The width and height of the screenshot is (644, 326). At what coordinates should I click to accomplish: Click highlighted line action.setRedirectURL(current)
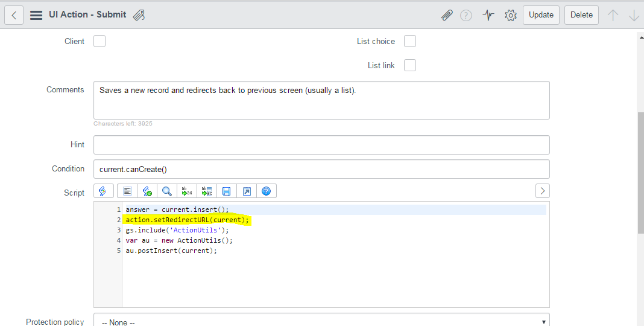188,220
